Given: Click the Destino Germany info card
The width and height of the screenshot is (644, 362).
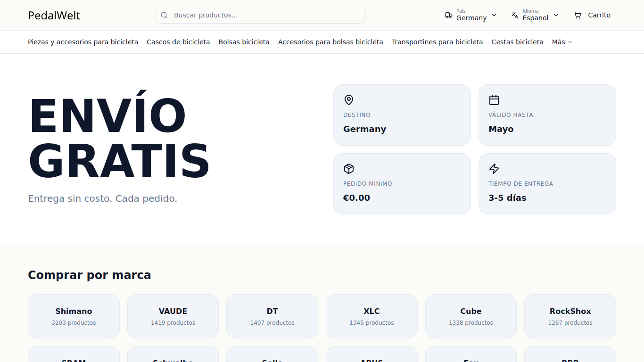Looking at the screenshot, I should 402,115.
